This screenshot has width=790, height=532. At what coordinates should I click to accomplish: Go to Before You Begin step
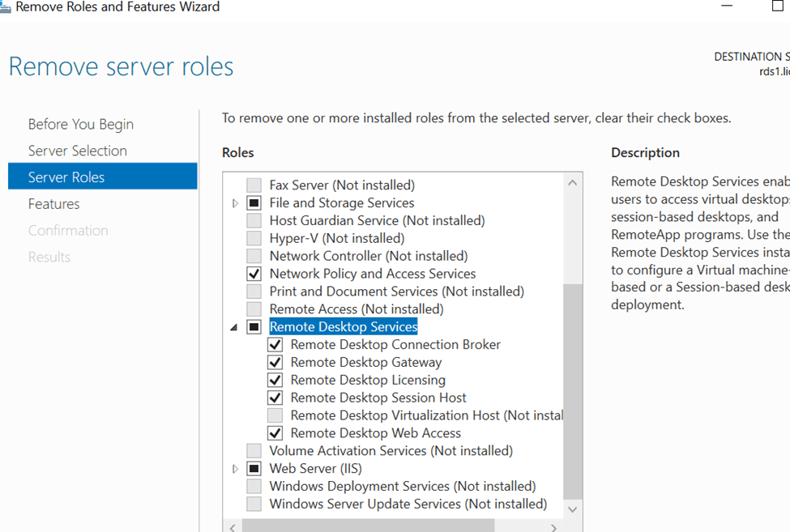click(x=80, y=124)
